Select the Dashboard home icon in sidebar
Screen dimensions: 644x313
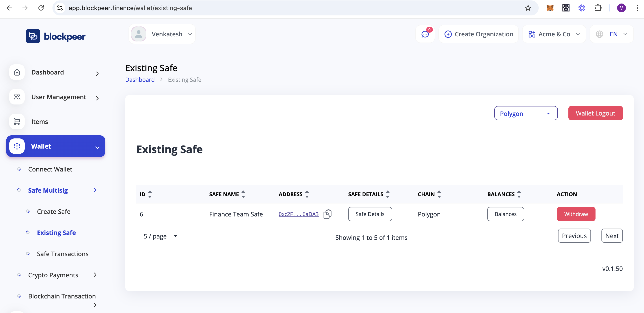click(x=17, y=72)
